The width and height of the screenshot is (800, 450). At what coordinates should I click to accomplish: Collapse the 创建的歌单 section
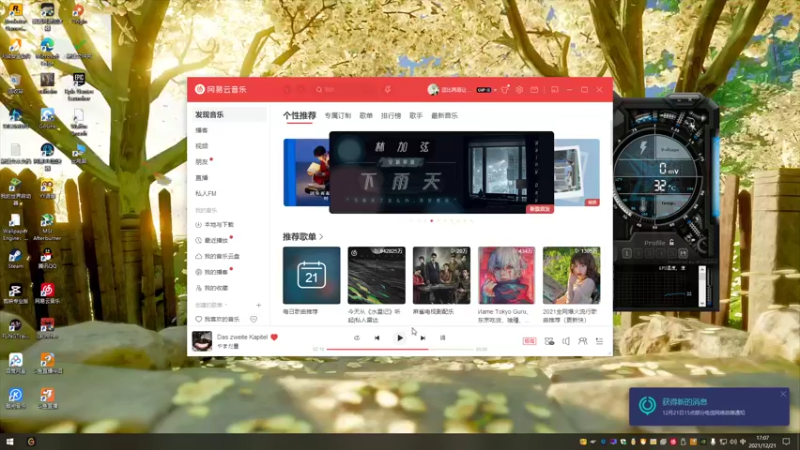click(211, 305)
